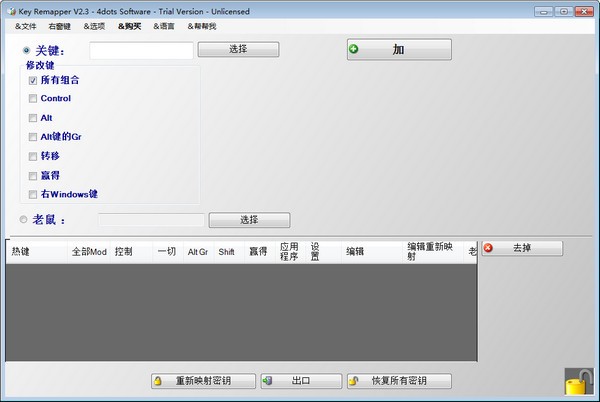Viewport: 600px width, 402px height.
Task: Click the golden padlock icon
Action: pos(577,382)
